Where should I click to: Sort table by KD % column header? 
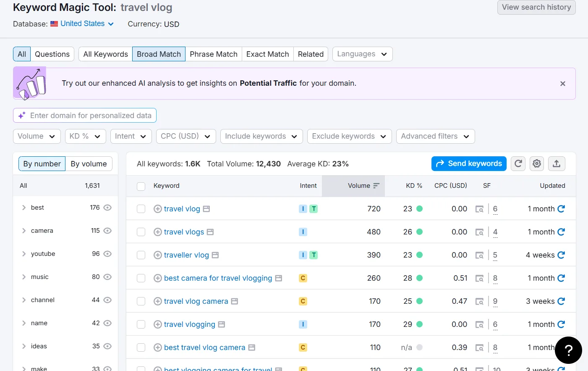[414, 186]
